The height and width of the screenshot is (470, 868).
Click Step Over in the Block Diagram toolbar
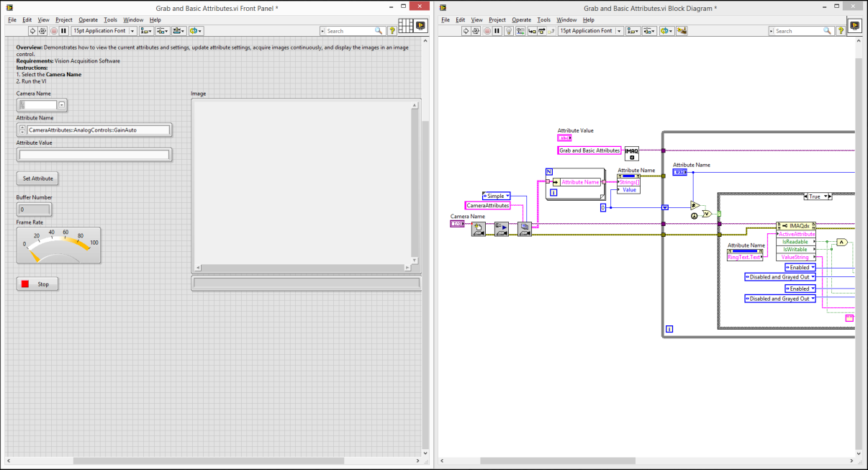point(542,31)
